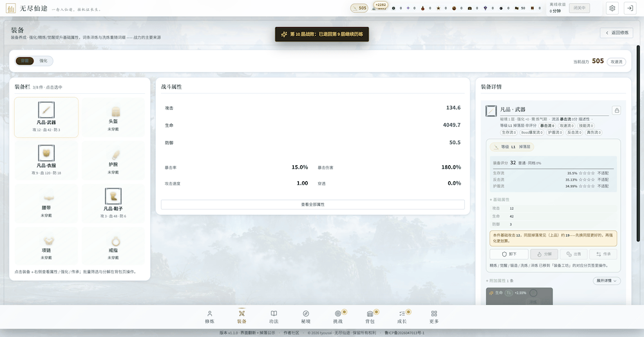Click the star resource icon in header
644x337 pixels.
pyautogui.click(x=438, y=8)
